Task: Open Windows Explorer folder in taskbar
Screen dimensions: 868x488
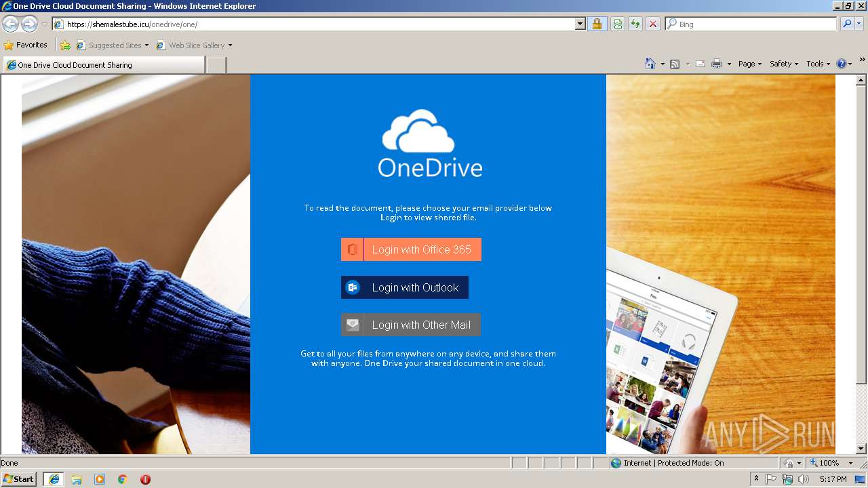Action: coord(77,479)
